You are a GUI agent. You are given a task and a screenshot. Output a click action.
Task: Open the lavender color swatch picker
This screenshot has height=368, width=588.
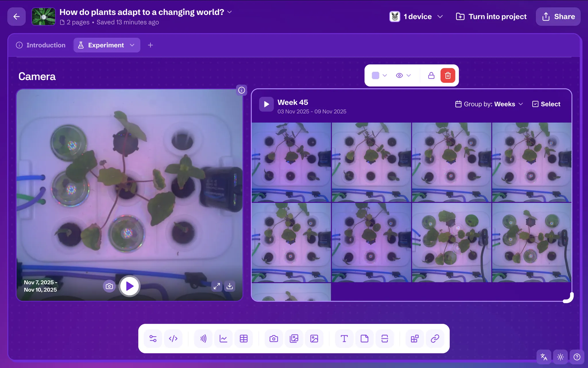379,75
